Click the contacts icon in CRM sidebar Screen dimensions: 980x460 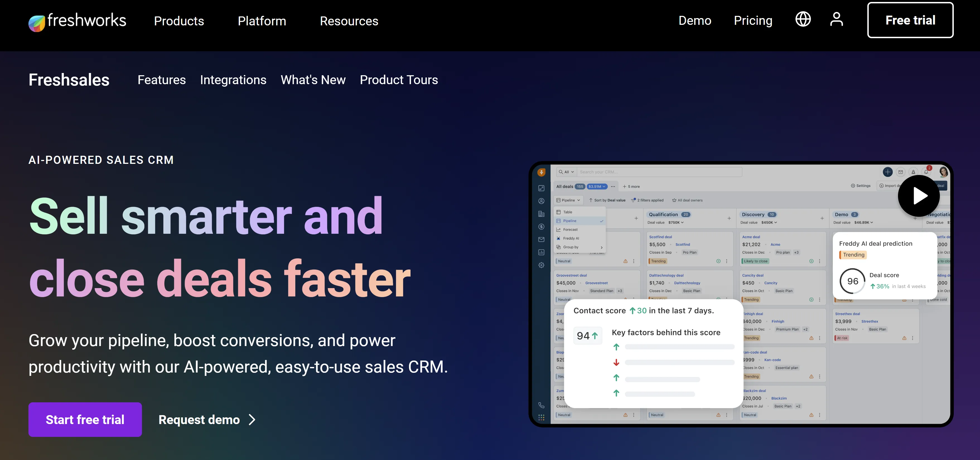[x=541, y=201]
